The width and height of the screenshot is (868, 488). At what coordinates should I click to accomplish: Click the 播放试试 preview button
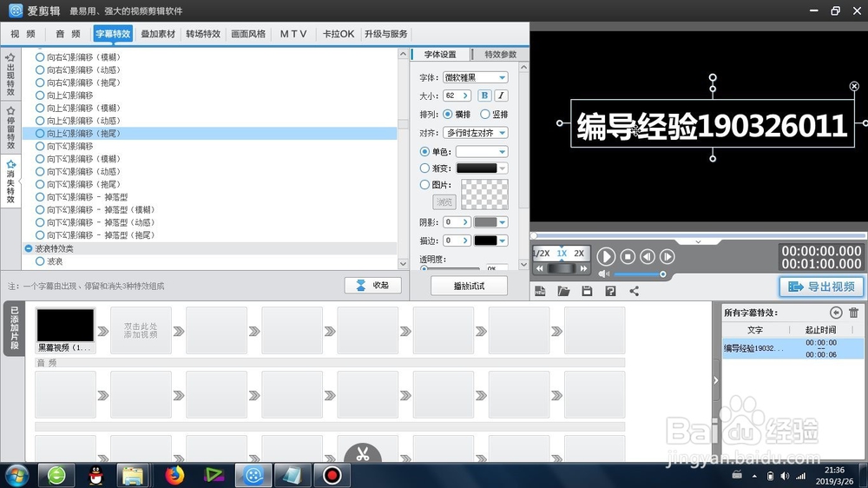(469, 286)
